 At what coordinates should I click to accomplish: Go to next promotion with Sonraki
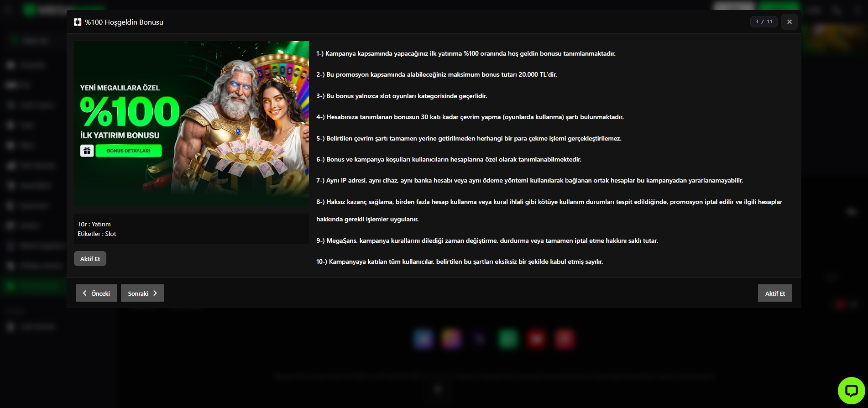142,293
